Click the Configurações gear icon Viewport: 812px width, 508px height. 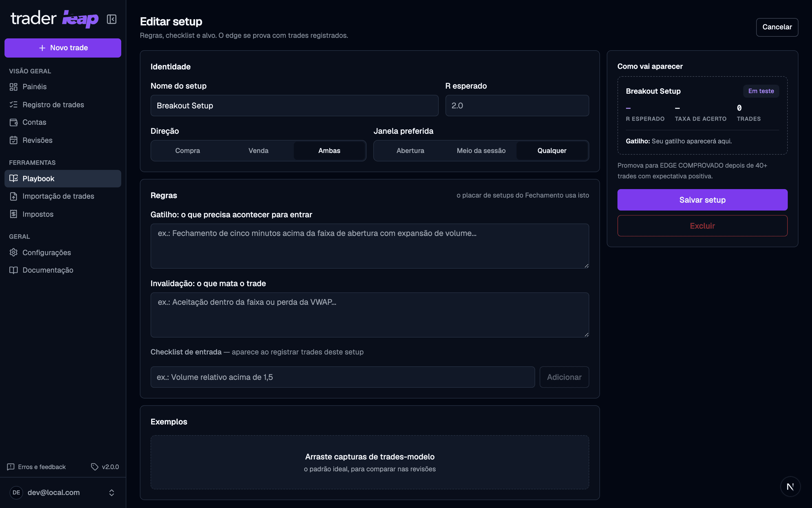[14, 252]
